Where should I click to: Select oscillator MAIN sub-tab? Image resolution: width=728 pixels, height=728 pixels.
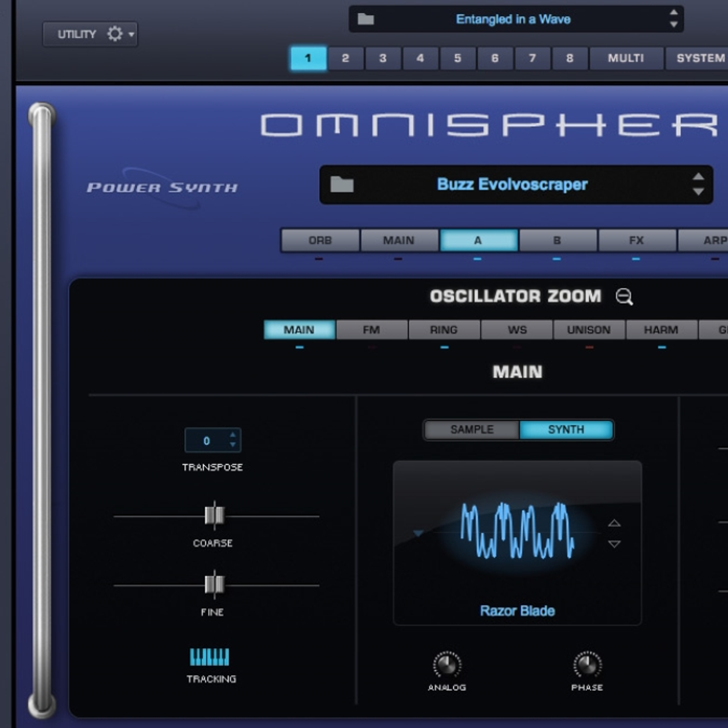[x=299, y=329]
